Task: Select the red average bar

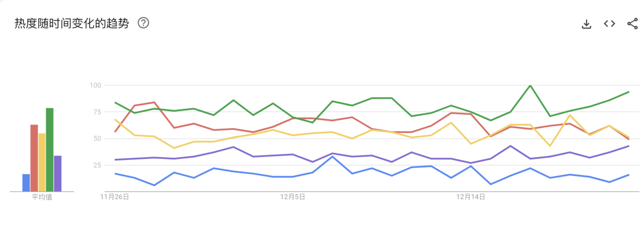Action: 34,158
